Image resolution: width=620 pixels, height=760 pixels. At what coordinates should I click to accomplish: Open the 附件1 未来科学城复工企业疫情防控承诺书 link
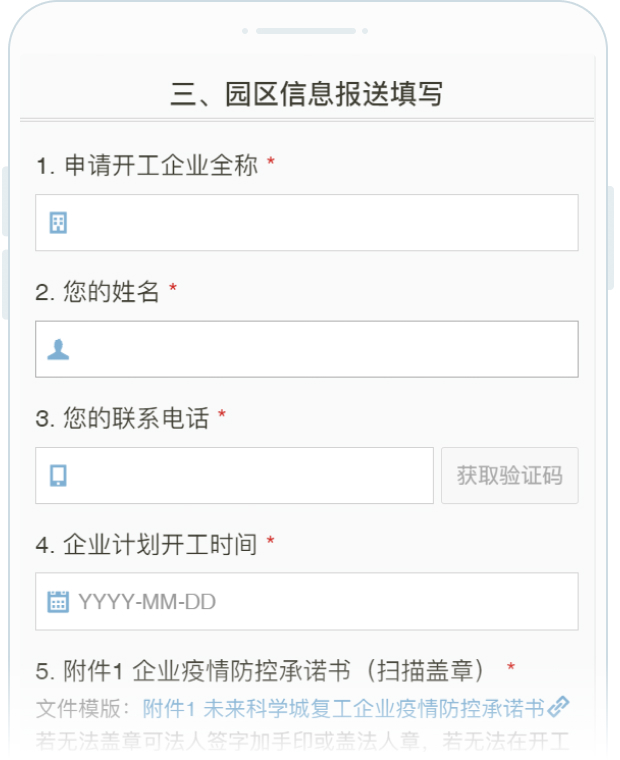click(x=343, y=709)
